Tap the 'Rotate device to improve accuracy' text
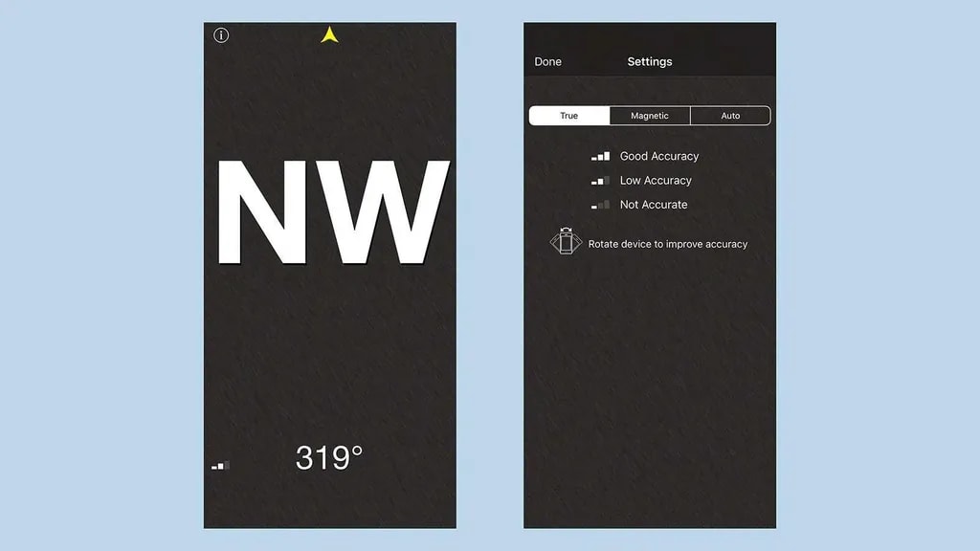980x551 pixels. pos(668,244)
